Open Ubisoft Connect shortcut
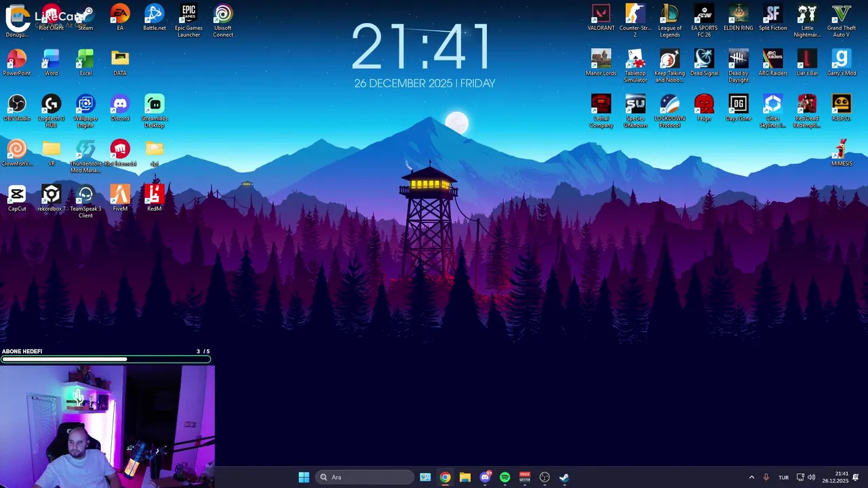The image size is (868, 488). coord(223,21)
